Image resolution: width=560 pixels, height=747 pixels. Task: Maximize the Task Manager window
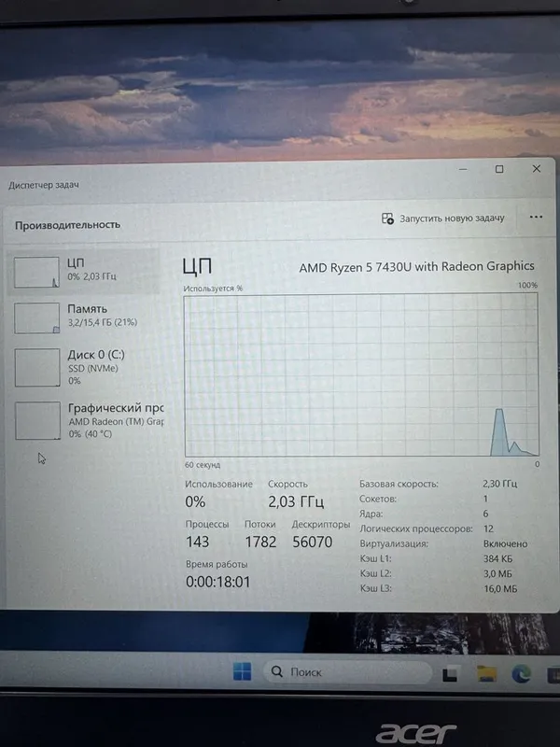pyautogui.click(x=499, y=169)
